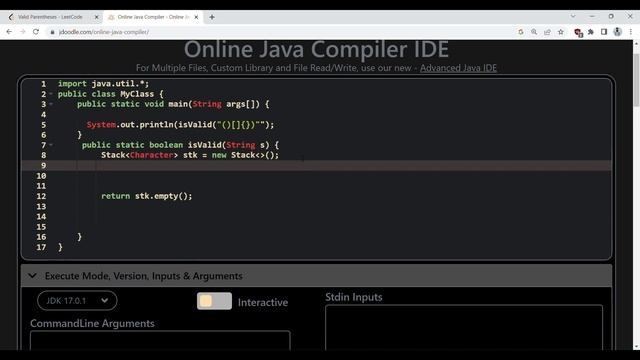Open the Extensions puzzle icon
Image resolution: width=640 pixels, height=360 pixels.
[x=591, y=32]
